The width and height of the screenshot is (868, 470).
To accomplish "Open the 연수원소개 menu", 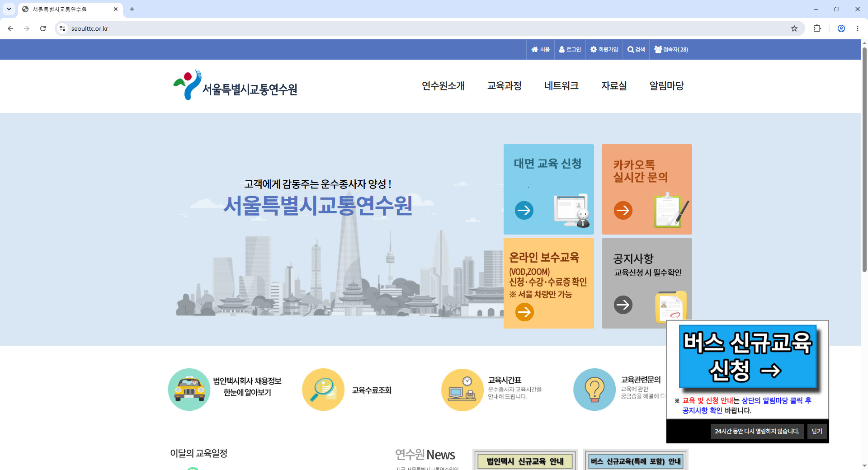I will 443,85.
